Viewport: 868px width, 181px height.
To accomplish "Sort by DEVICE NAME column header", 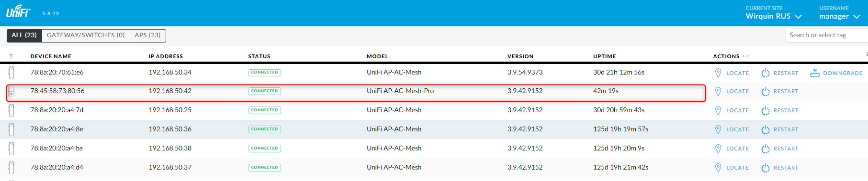I will coord(51,56).
